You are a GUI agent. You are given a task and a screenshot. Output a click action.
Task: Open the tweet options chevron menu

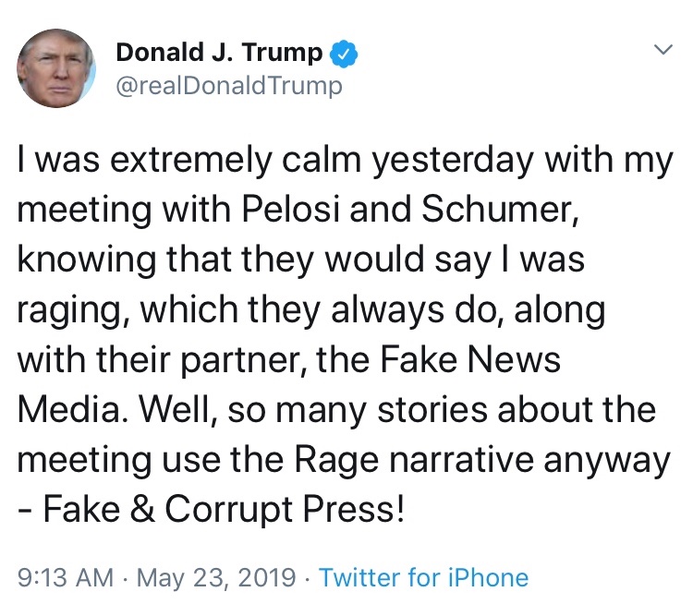coord(662,50)
